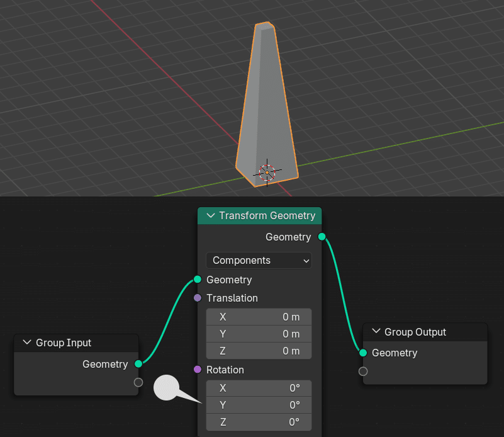Click the Translation label in the node

pos(232,298)
